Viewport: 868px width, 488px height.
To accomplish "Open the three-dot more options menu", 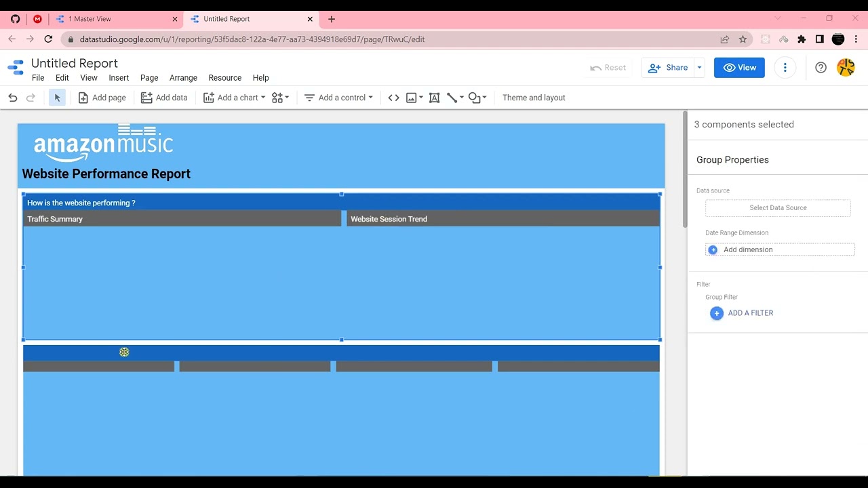I will click(x=785, y=68).
